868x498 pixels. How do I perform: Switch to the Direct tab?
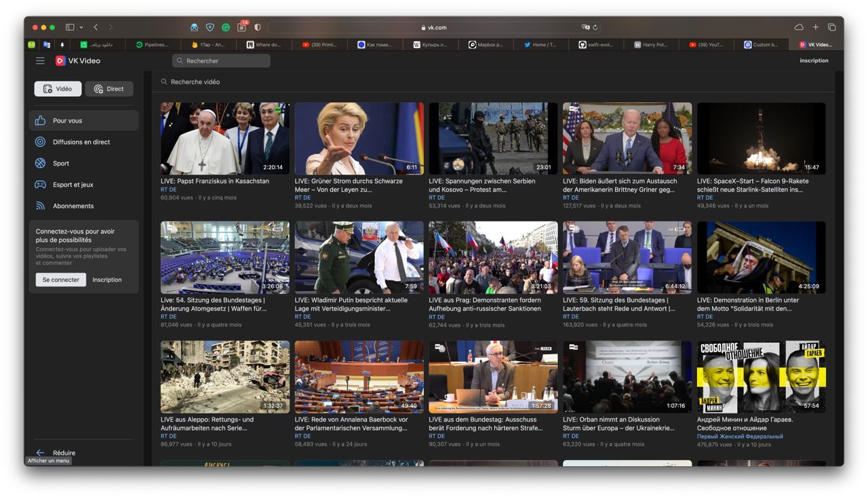tap(109, 89)
